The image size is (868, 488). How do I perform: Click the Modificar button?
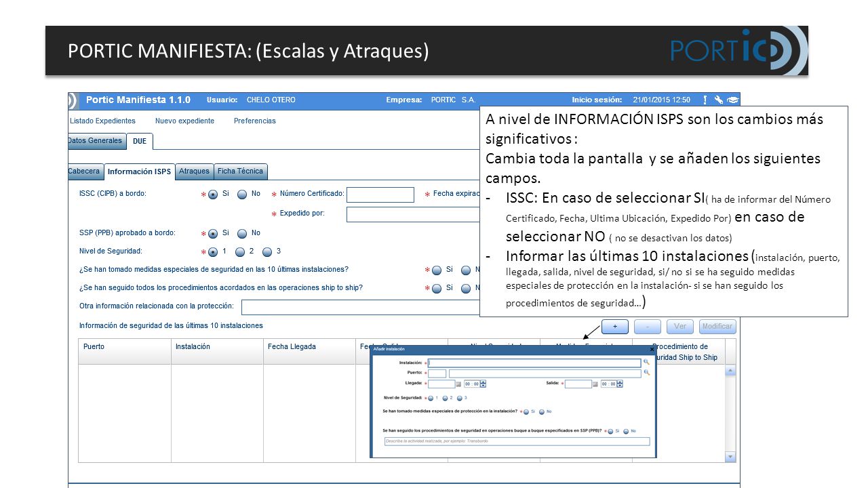(717, 327)
